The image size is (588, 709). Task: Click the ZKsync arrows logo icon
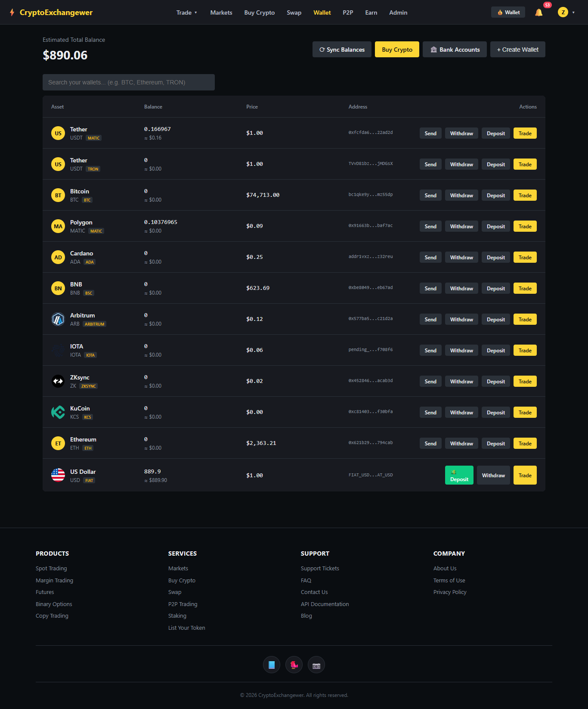coord(58,381)
